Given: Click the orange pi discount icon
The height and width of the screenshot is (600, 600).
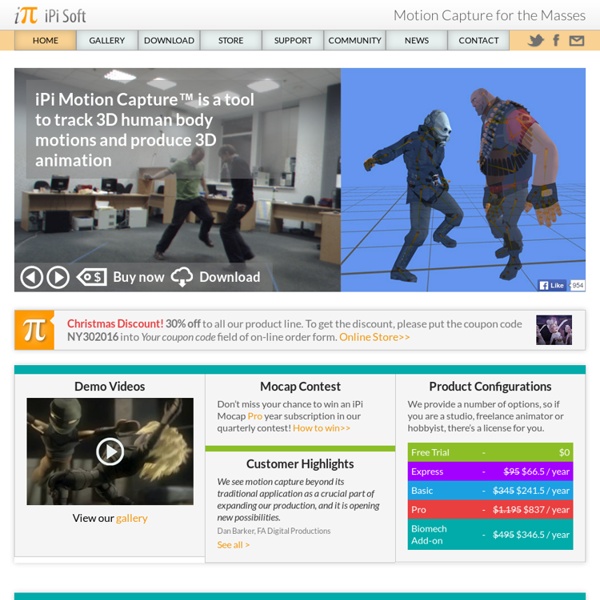Looking at the screenshot, I should pyautogui.click(x=34, y=330).
